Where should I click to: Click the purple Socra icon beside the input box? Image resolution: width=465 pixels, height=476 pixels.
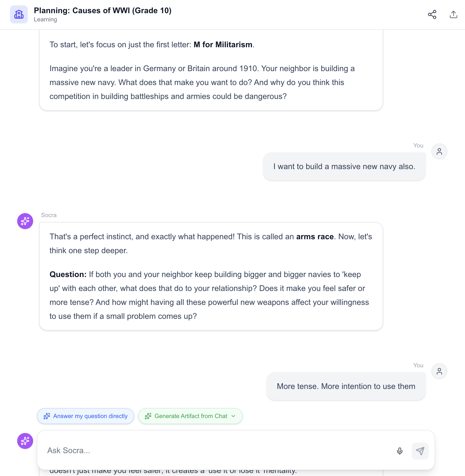point(25,441)
